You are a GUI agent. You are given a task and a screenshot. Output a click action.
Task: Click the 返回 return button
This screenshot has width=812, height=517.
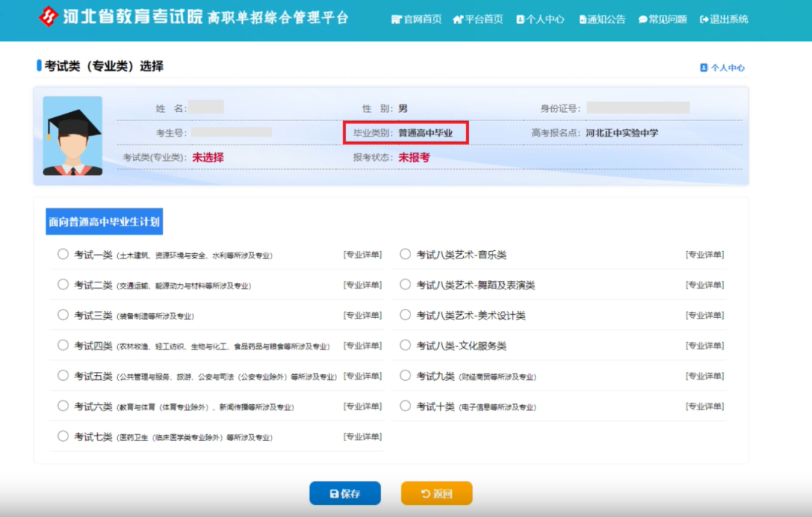point(436,493)
